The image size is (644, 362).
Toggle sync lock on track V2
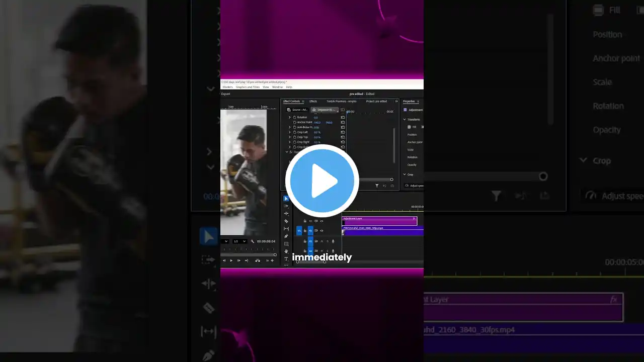pos(316,221)
